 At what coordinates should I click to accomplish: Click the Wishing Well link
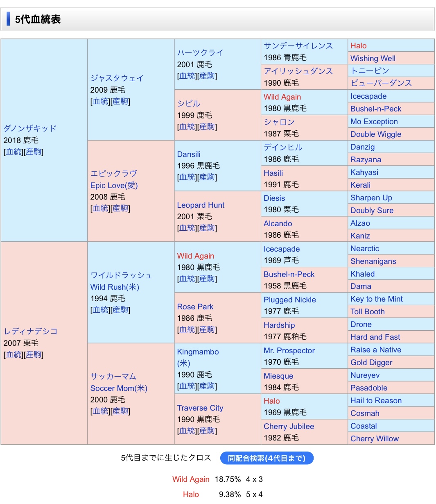(x=373, y=58)
